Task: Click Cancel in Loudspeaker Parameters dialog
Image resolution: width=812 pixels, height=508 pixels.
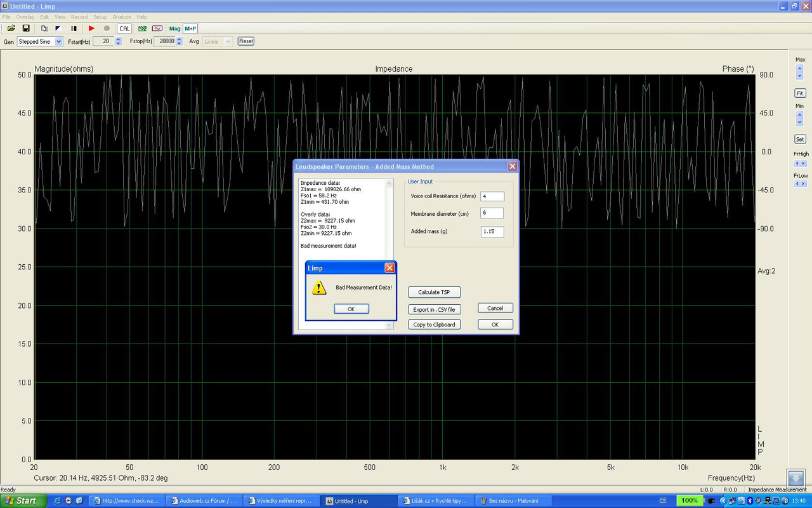Action: tap(495, 308)
